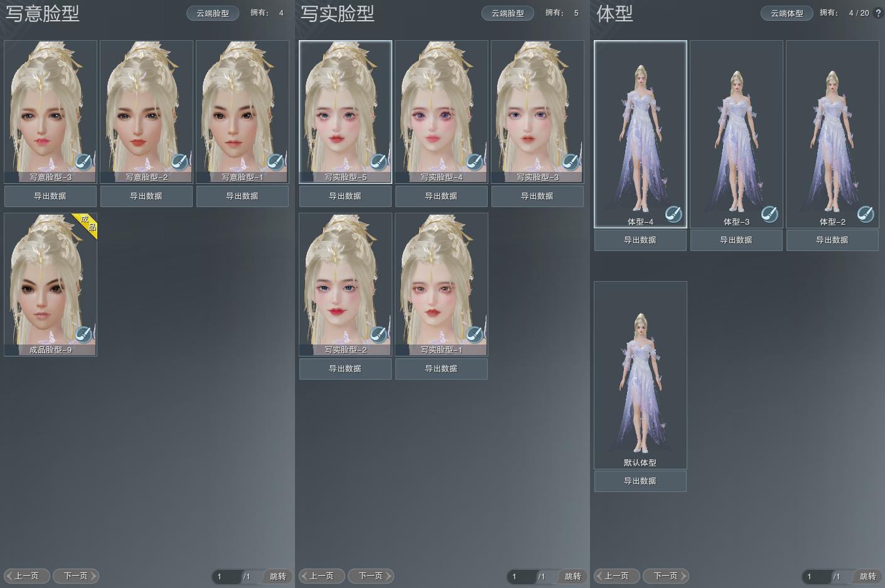Choose the 成品脸型-9 face preset
The image size is (885, 588).
(50, 284)
